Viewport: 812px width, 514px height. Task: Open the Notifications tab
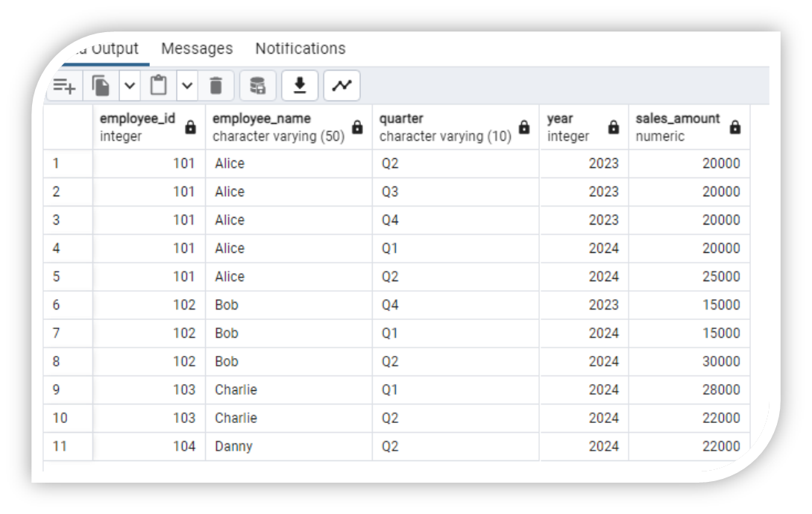pos(300,48)
